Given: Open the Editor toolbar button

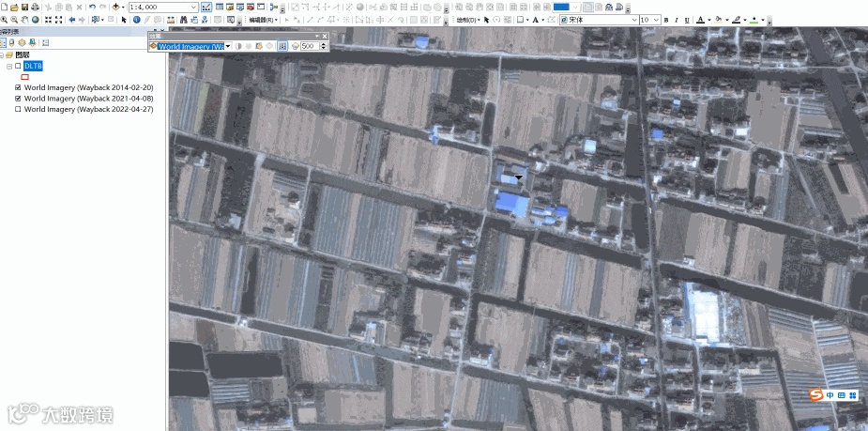Looking at the screenshot, I should tap(206, 8).
